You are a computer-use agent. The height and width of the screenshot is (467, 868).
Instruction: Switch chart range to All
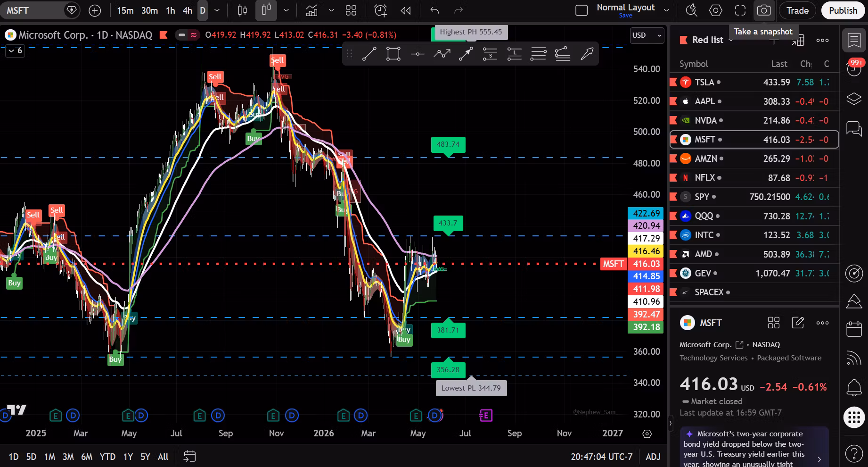[x=163, y=457]
